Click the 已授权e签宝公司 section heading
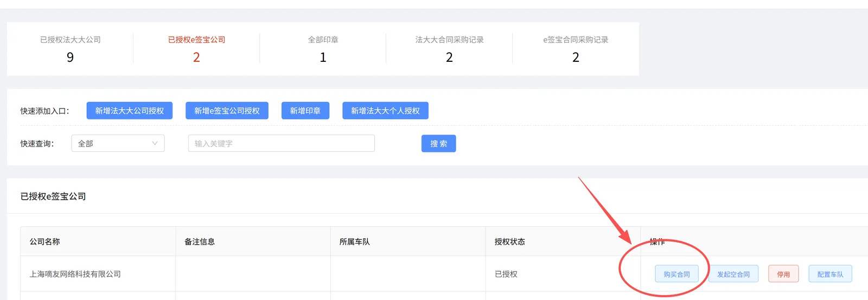The image size is (868, 300). [53, 196]
